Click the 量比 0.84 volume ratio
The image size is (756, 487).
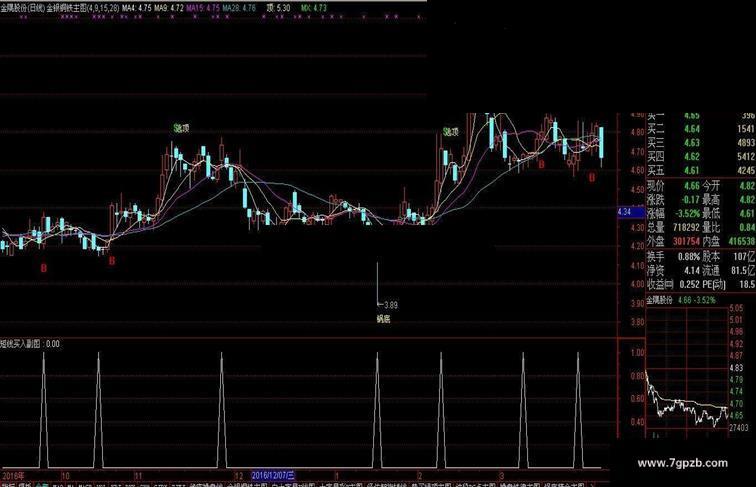(x=747, y=227)
